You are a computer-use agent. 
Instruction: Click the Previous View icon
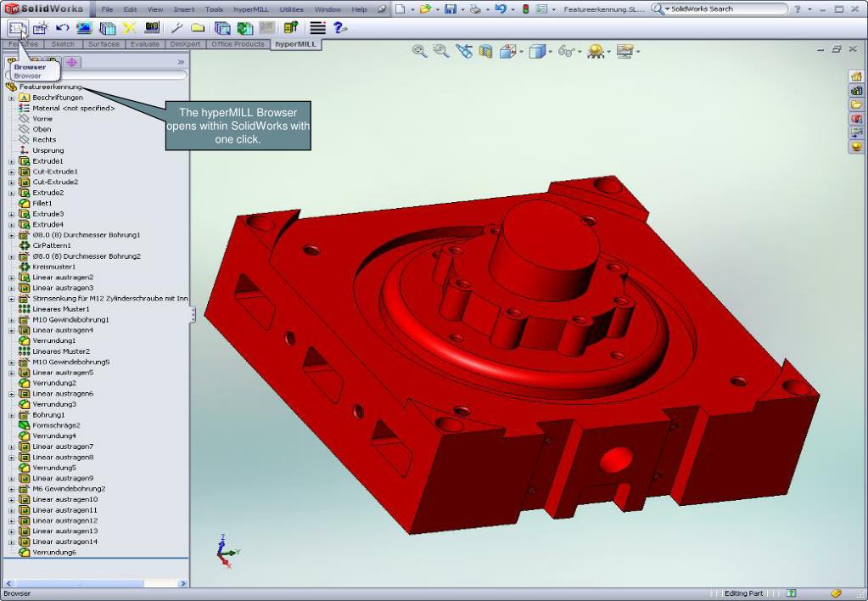coord(464,51)
